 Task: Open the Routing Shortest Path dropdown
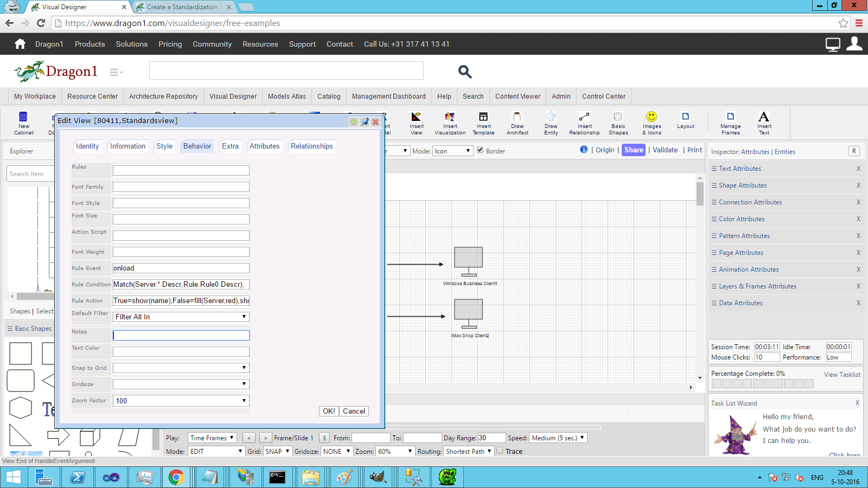click(x=469, y=451)
